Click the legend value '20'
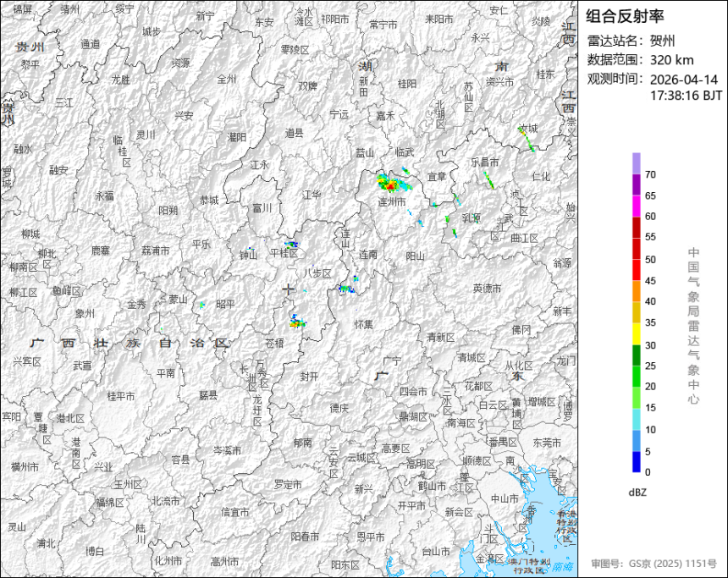This screenshot has height=578, width=728. tap(650, 386)
